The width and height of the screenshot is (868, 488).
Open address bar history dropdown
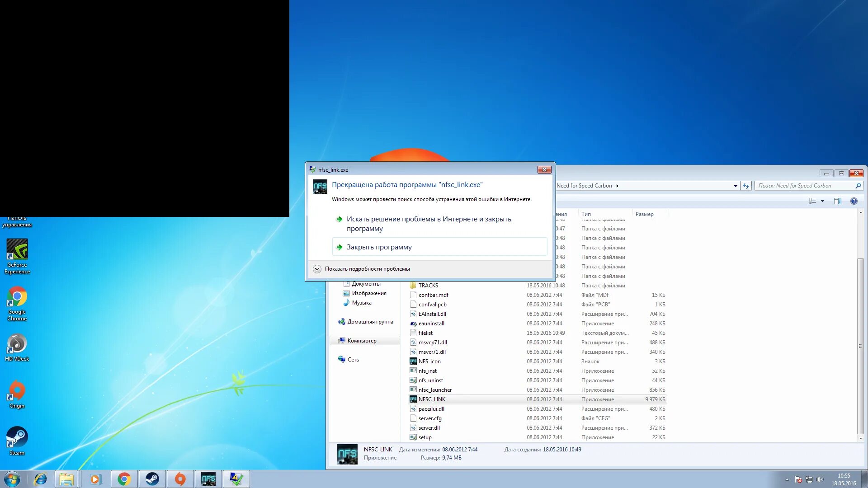point(736,186)
